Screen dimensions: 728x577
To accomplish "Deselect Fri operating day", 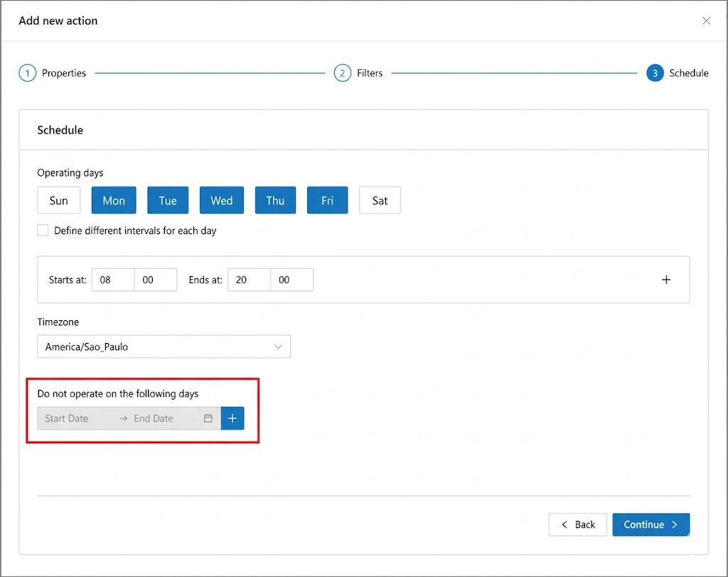I will 327,201.
